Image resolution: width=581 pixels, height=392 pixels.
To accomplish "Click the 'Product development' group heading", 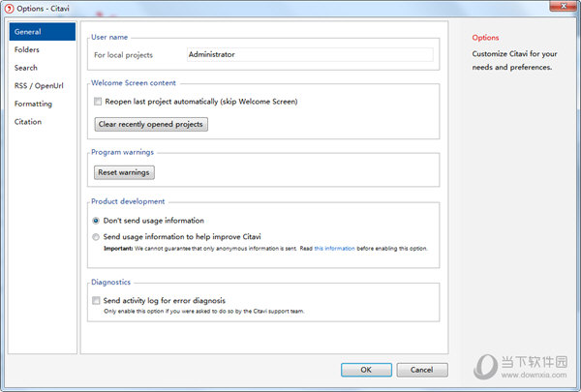I will (128, 201).
